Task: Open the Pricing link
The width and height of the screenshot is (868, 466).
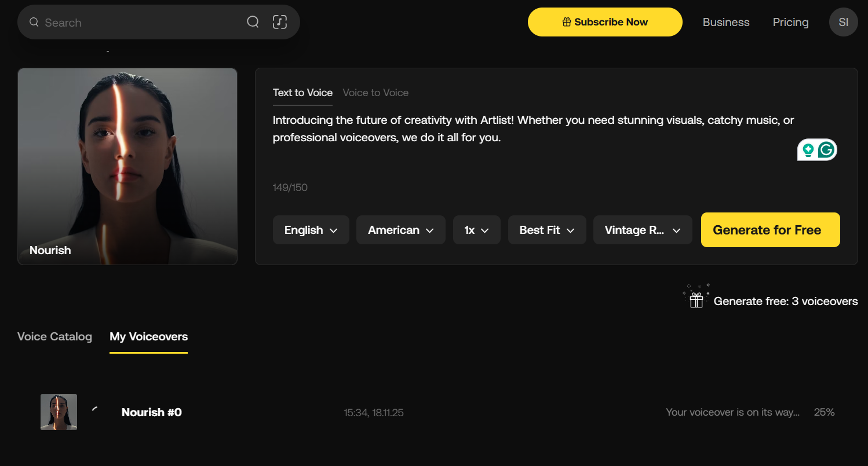Action: [790, 22]
